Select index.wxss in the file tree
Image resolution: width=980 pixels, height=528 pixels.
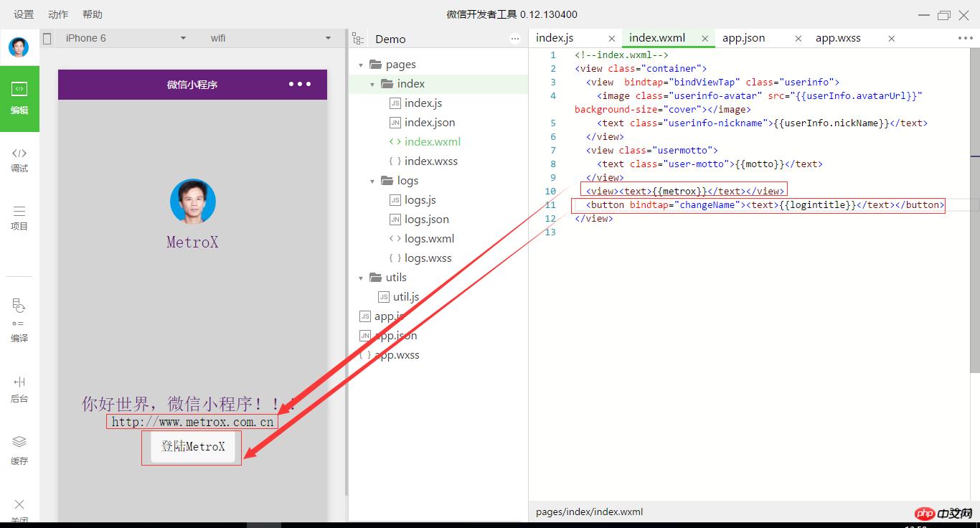click(x=430, y=161)
